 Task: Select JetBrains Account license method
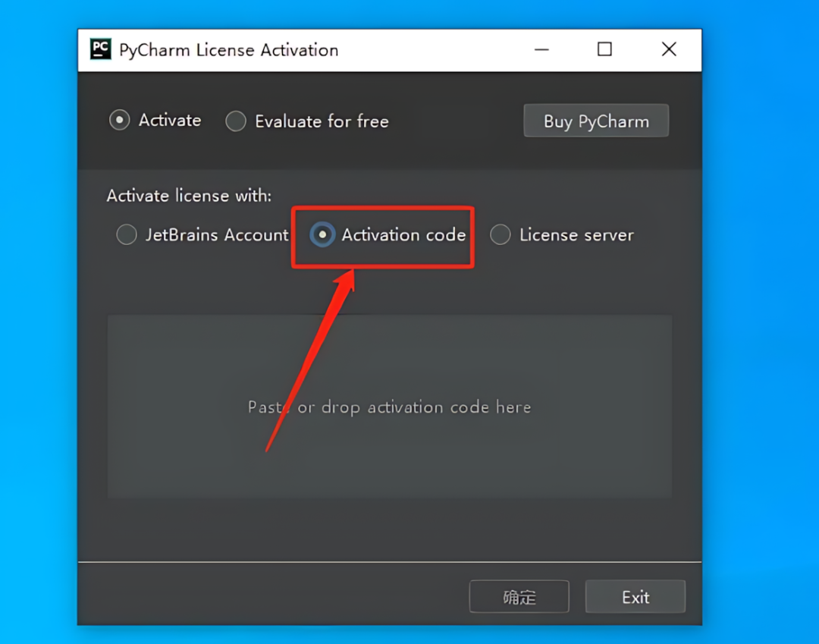127,234
